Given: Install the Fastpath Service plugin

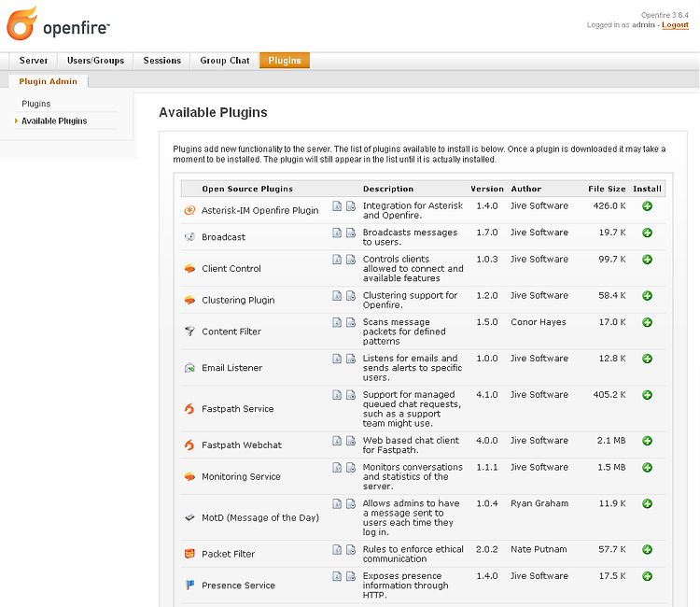Looking at the screenshot, I should 647,395.
